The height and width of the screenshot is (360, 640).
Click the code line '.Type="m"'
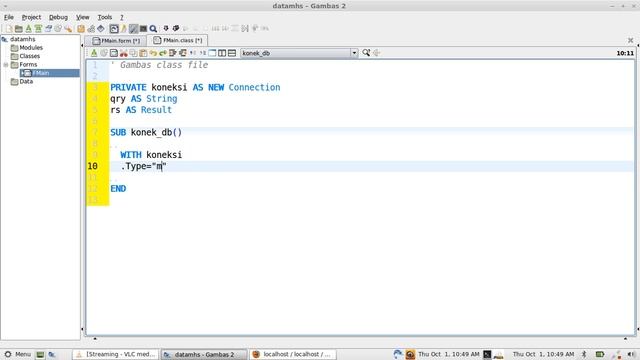click(x=143, y=166)
